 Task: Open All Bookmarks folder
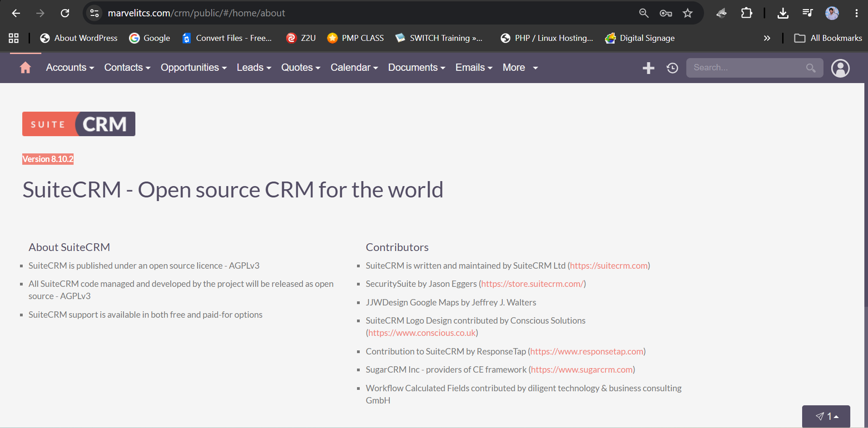(x=828, y=38)
